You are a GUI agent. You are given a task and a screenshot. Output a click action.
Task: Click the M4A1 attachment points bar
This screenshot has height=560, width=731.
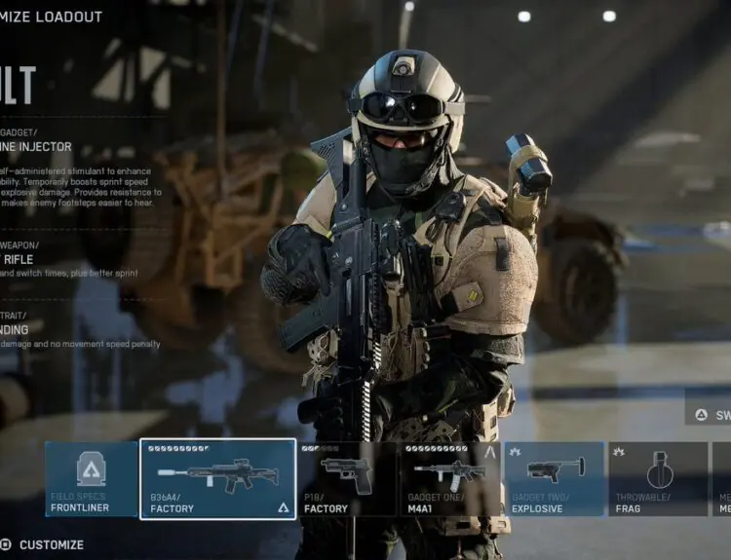[x=437, y=449]
